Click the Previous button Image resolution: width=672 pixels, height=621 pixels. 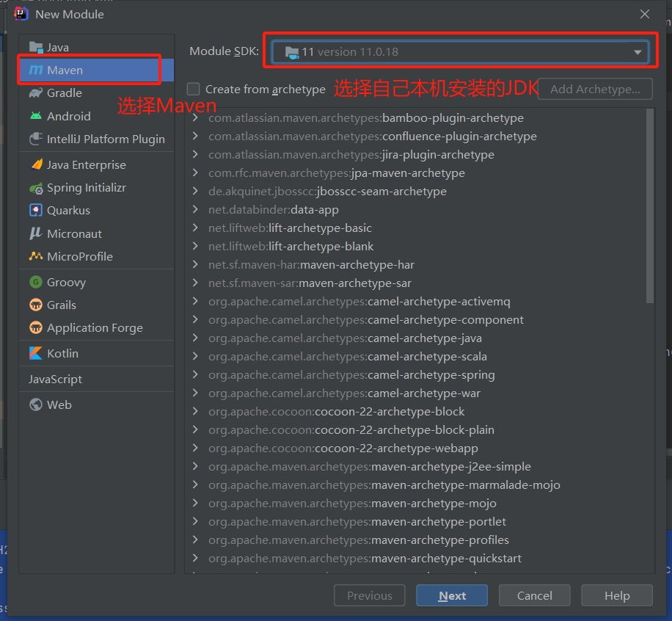[x=370, y=595]
